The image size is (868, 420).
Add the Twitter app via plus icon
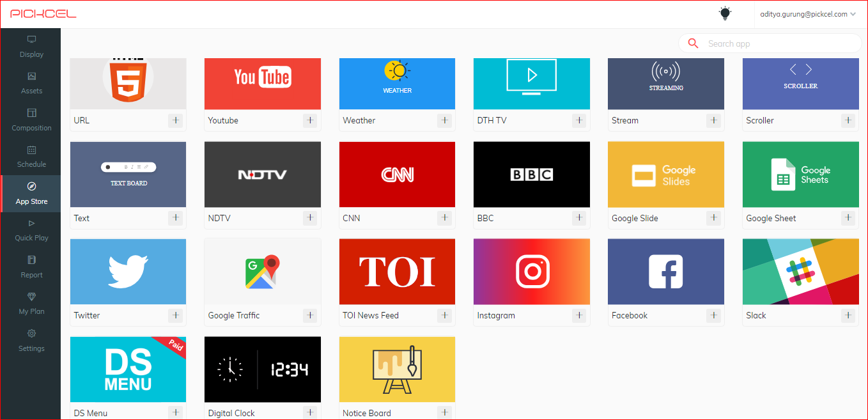coord(175,315)
